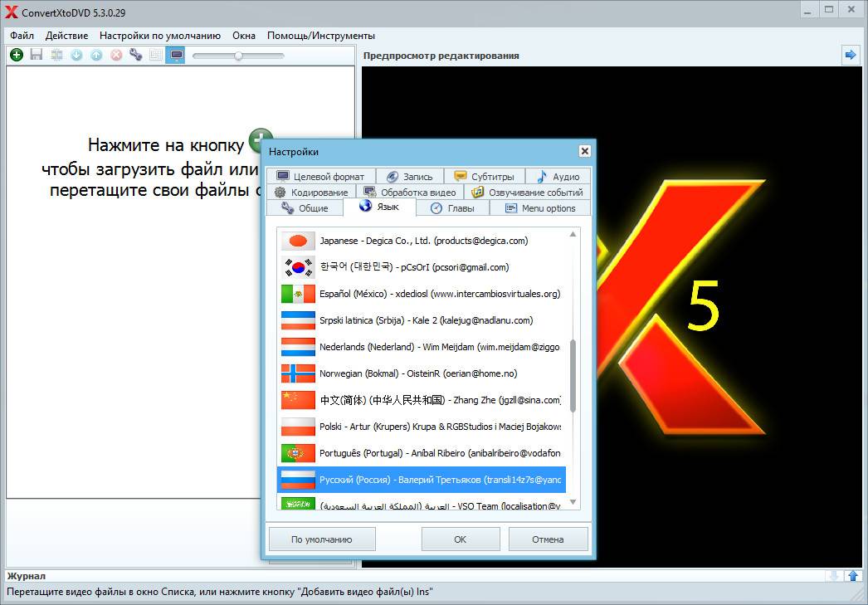Screen dimensions: 868x605
Task: Select Srpski latinica (Srbija) language
Action: pyautogui.click(x=422, y=320)
